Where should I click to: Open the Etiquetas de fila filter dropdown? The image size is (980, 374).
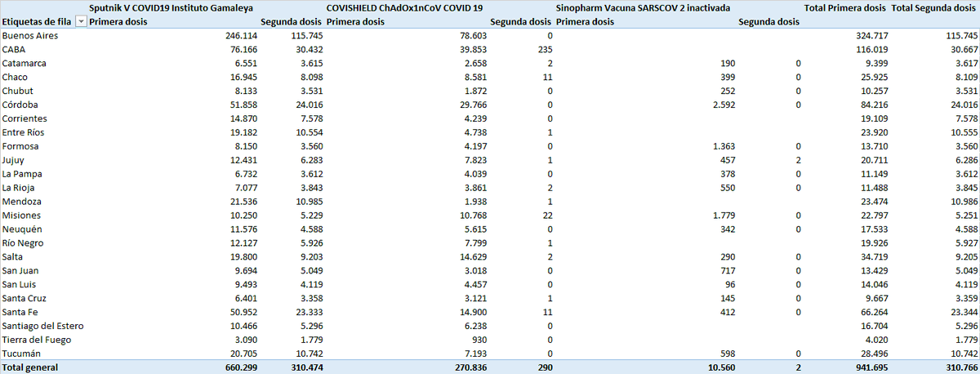80,22
